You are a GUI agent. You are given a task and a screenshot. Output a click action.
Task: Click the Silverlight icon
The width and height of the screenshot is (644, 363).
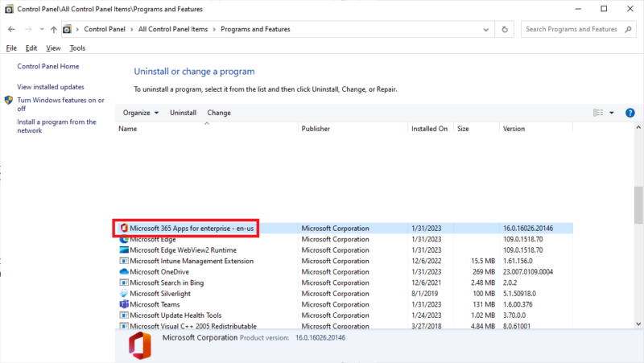[x=124, y=293]
